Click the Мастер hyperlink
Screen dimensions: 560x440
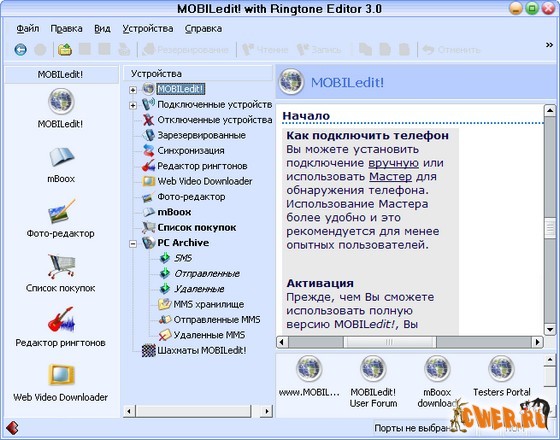click(390, 176)
